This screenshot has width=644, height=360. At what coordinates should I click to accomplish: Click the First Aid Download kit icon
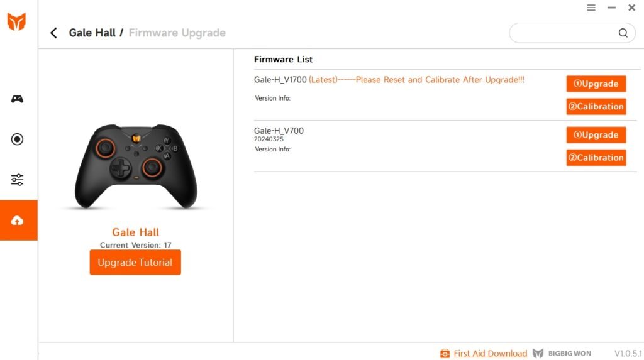[445, 353]
